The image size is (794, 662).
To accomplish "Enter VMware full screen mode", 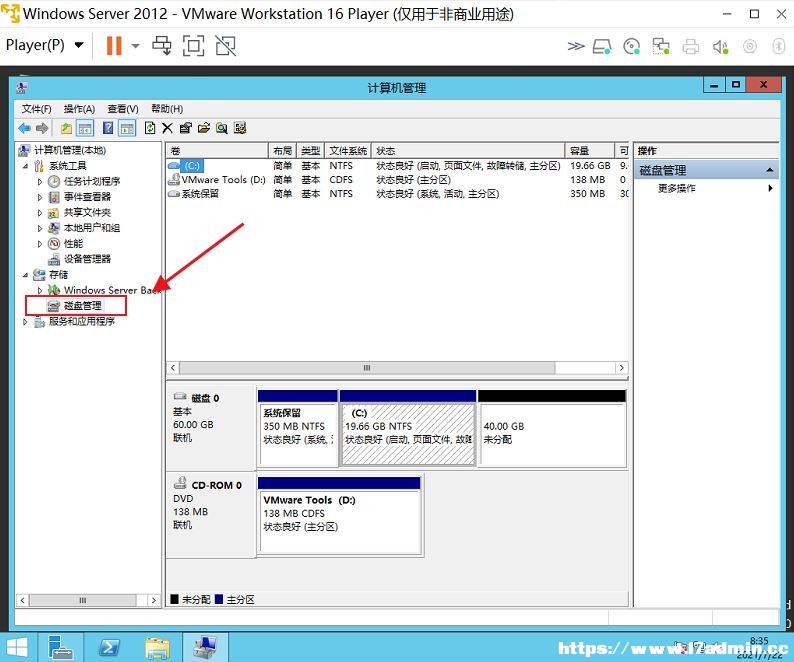I will [193, 46].
